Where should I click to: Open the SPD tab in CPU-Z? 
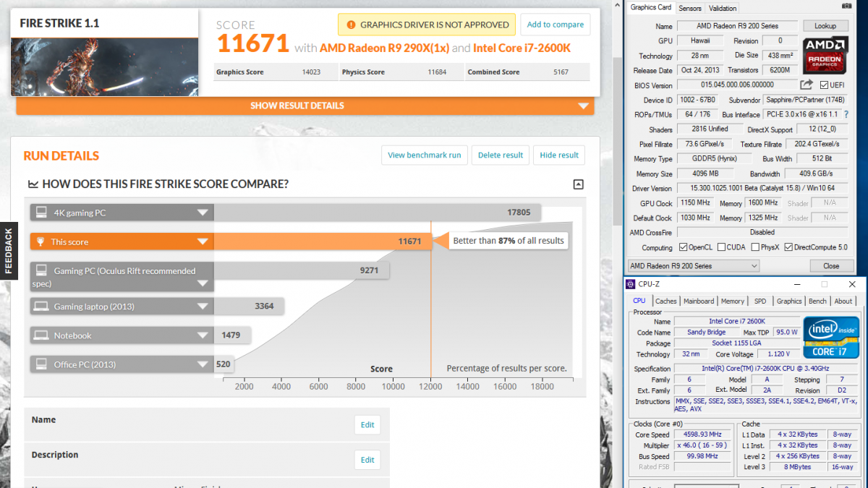tap(760, 301)
